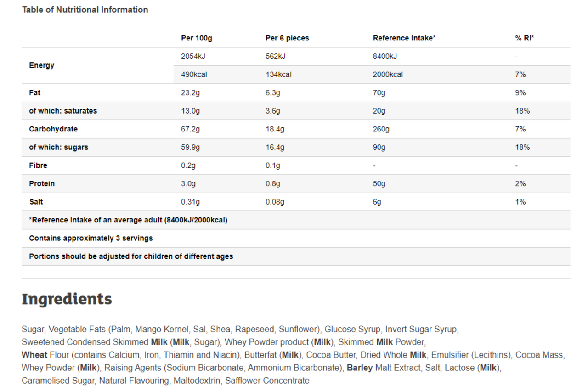
Task: Click the 490kcal value cell
Action: click(x=194, y=74)
